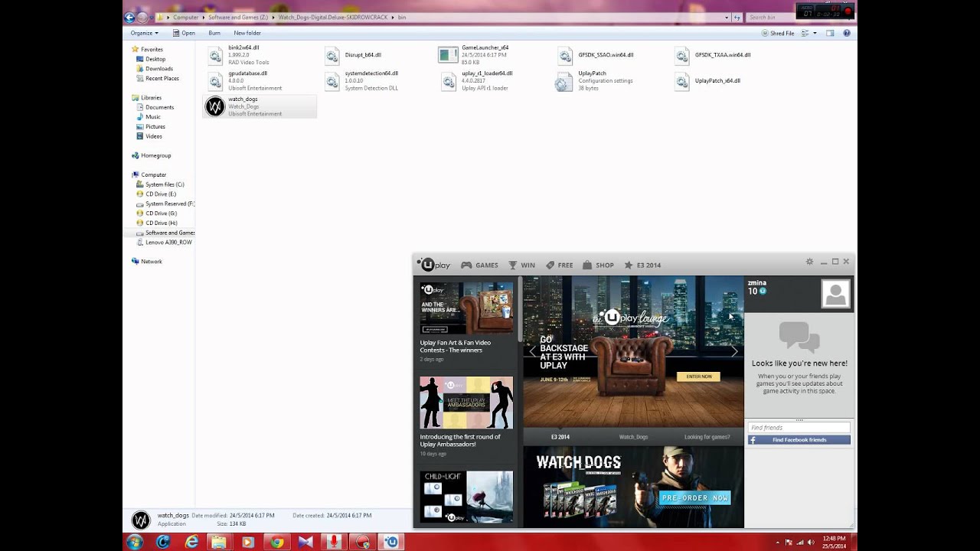Screen dimensions: 980x551
Task: Click the zmina profile avatar
Action: coord(835,294)
